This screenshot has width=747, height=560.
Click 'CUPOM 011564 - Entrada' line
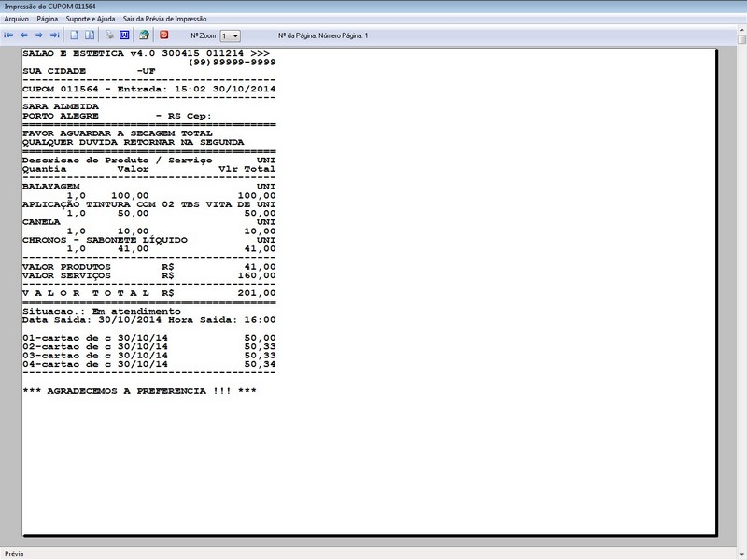click(x=149, y=89)
